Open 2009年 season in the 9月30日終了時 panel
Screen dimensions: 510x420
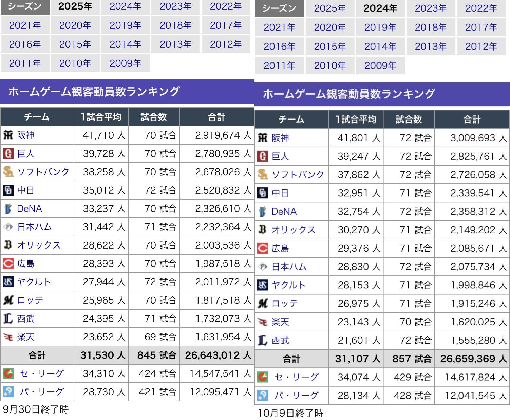click(x=125, y=63)
